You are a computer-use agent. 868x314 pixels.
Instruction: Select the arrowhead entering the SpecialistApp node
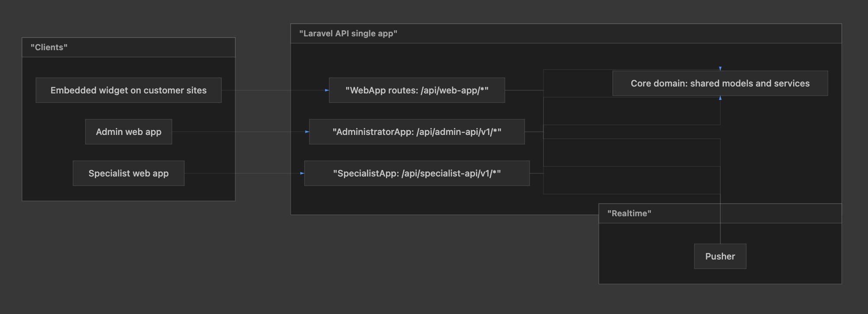[302, 173]
